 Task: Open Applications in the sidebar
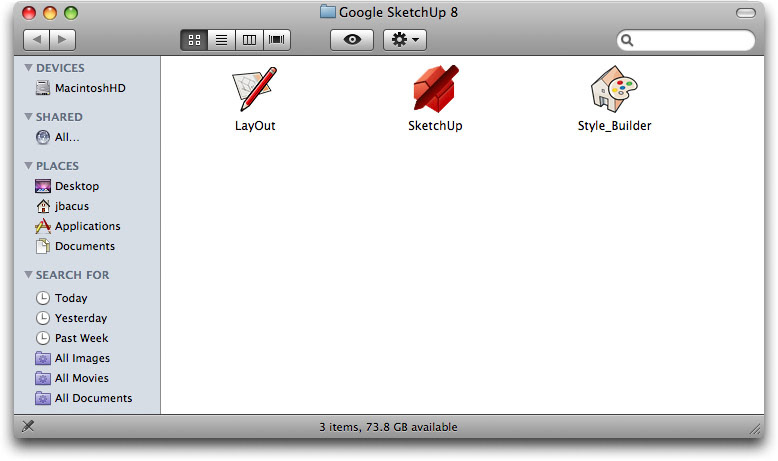click(x=78, y=226)
